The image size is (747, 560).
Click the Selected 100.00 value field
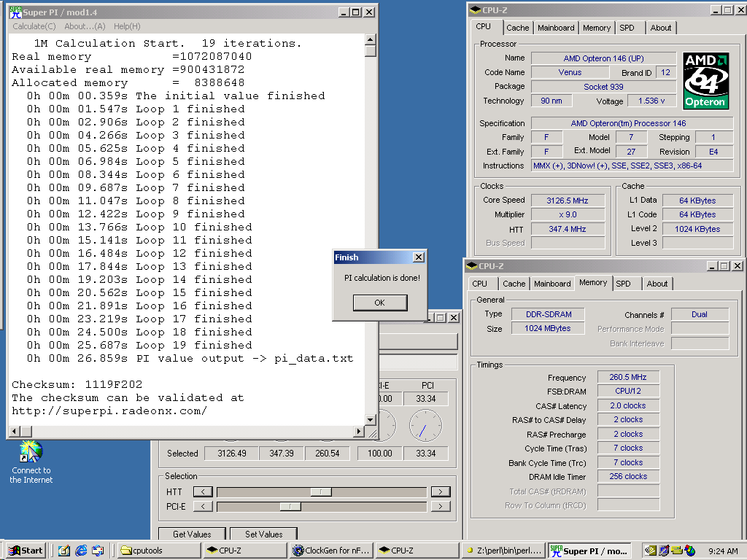coord(379,454)
